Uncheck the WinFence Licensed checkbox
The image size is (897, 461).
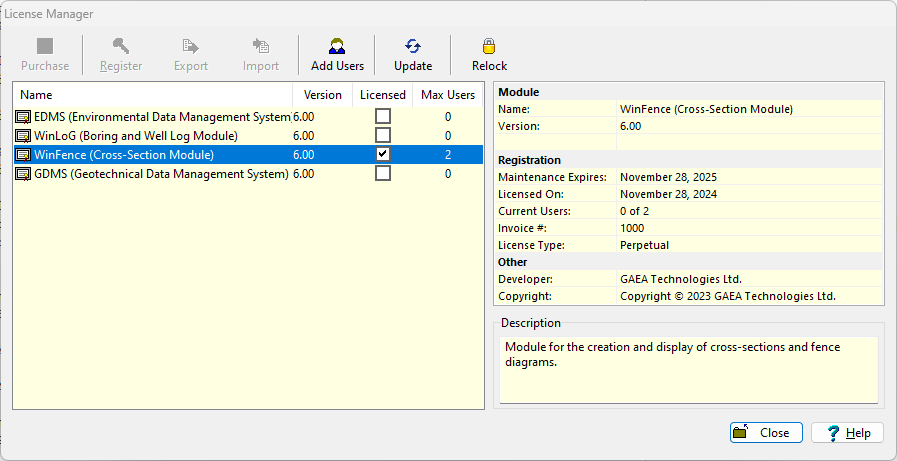[383, 155]
